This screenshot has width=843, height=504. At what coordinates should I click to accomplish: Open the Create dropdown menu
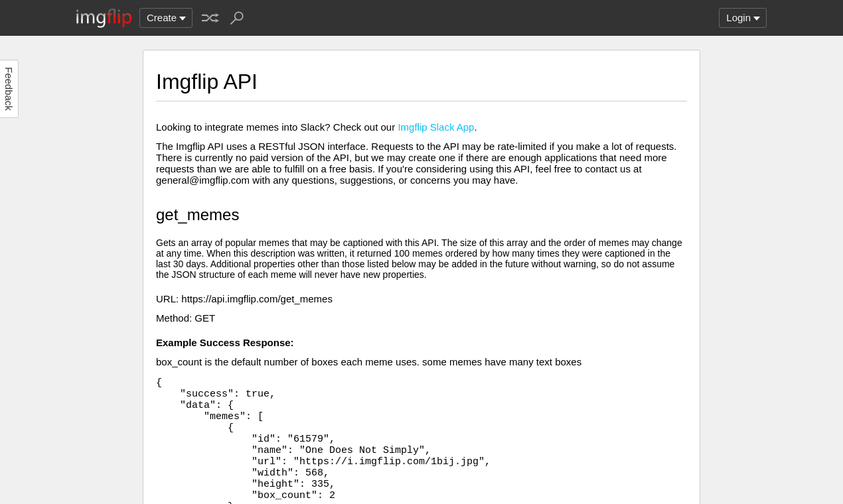(x=166, y=18)
